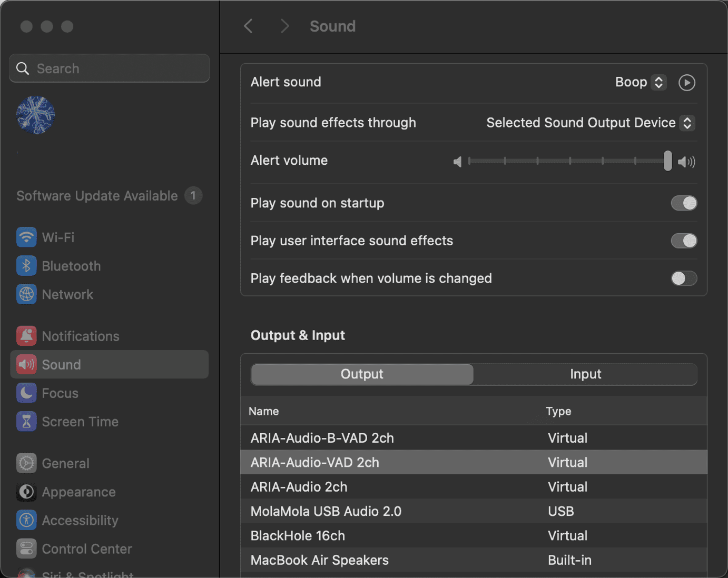Viewport: 728px width, 578px height.
Task: Switch to the Input tab
Action: coord(585,374)
